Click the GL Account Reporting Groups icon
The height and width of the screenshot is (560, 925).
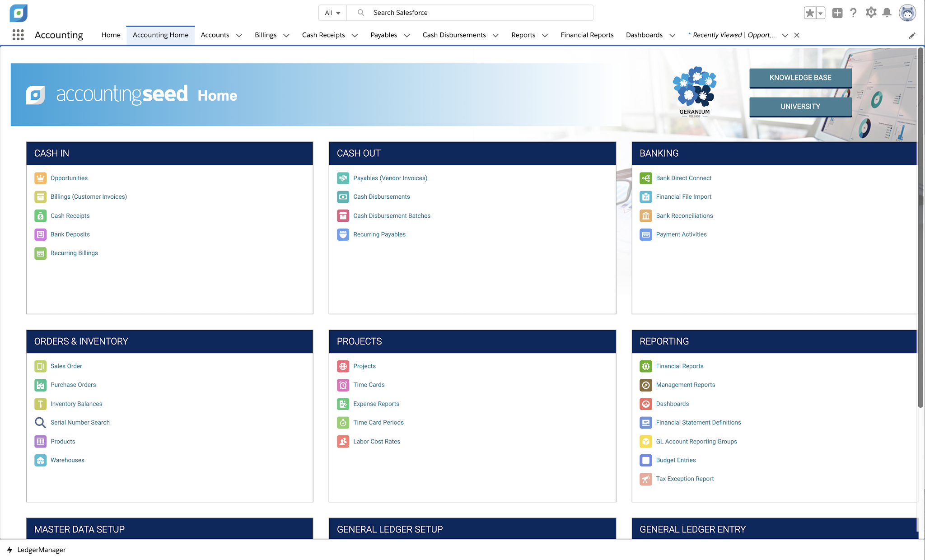[x=646, y=441]
